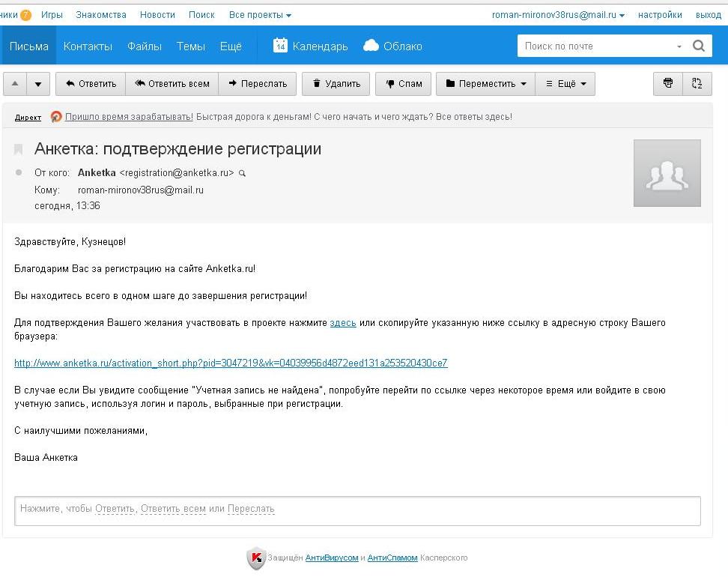The height and width of the screenshot is (577, 728).
Task: Click Ответить всем in quick reply box
Action: (x=173, y=509)
